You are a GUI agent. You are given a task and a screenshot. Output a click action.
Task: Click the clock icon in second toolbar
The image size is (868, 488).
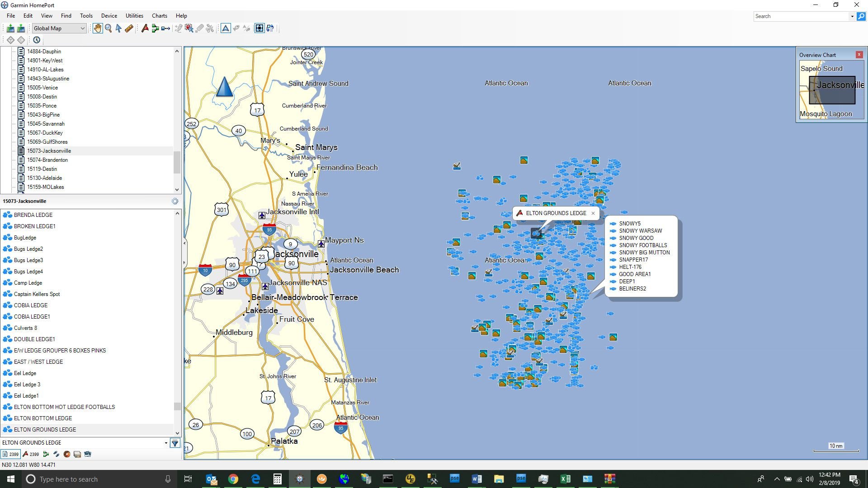point(37,40)
